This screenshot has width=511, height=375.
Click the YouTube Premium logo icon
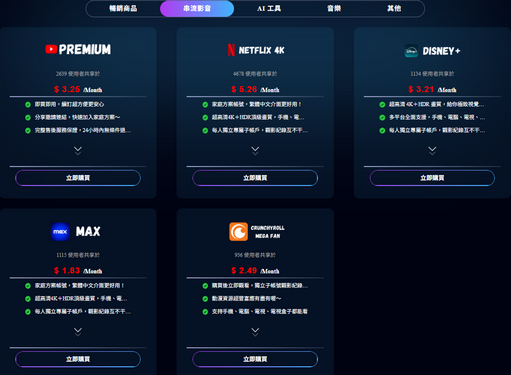pos(51,49)
